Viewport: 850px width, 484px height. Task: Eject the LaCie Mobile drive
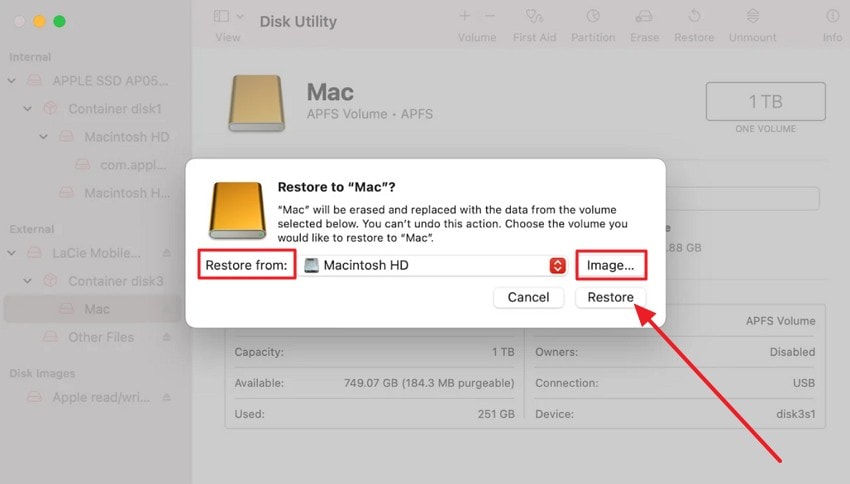coord(166,253)
